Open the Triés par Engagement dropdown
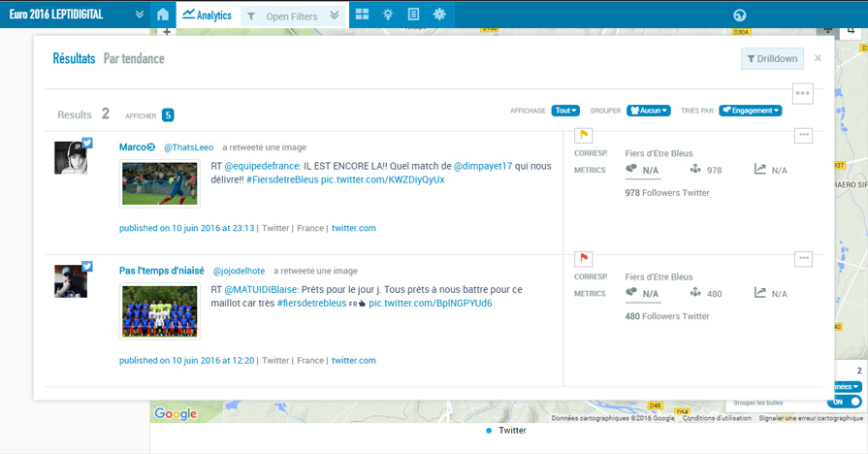The width and height of the screenshot is (868, 454). coord(750,111)
